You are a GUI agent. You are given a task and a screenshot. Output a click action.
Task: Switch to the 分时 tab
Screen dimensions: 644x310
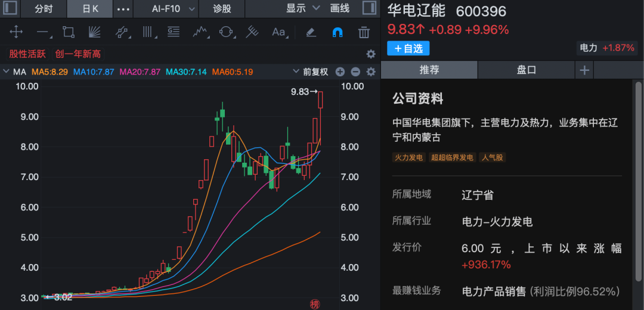pyautogui.click(x=44, y=8)
